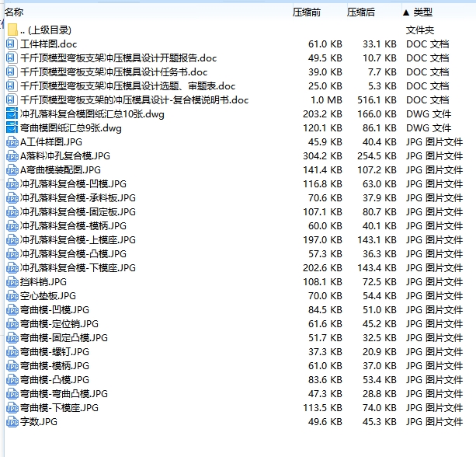The image size is (476, 457).
Task: Select the Word icon of 工件样图.doc
Action: (x=11, y=44)
